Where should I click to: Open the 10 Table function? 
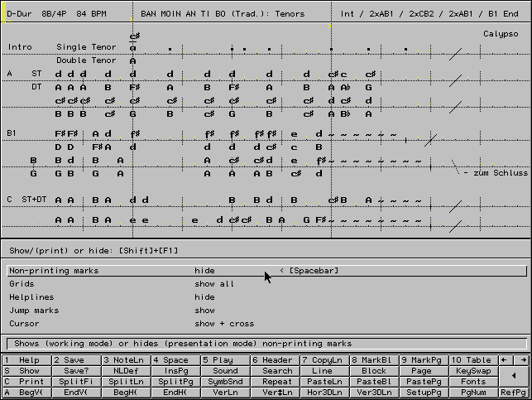(472, 360)
